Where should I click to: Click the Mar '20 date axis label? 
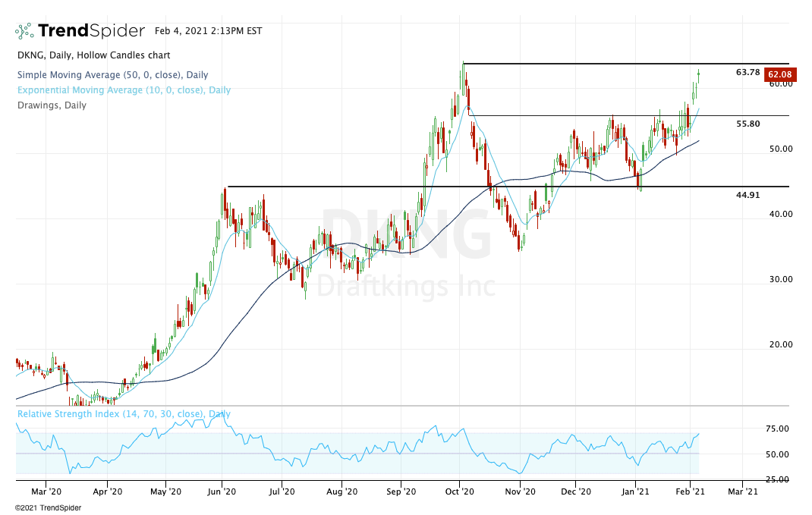tap(46, 491)
